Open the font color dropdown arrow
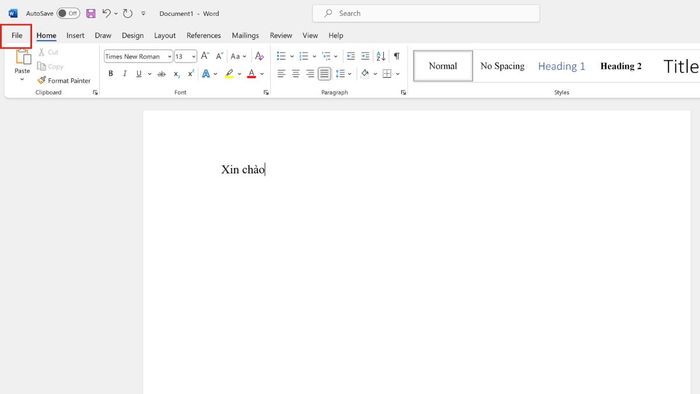Image resolution: width=700 pixels, height=394 pixels. coord(262,74)
